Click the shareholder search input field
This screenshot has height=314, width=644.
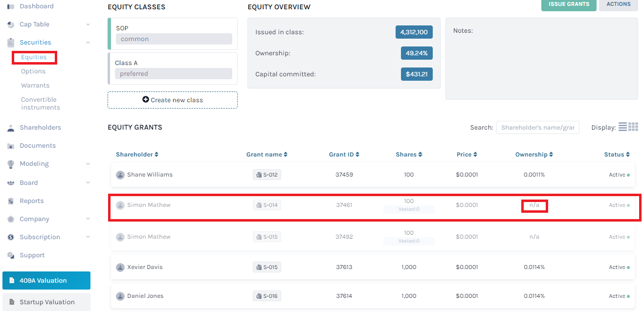tap(538, 127)
